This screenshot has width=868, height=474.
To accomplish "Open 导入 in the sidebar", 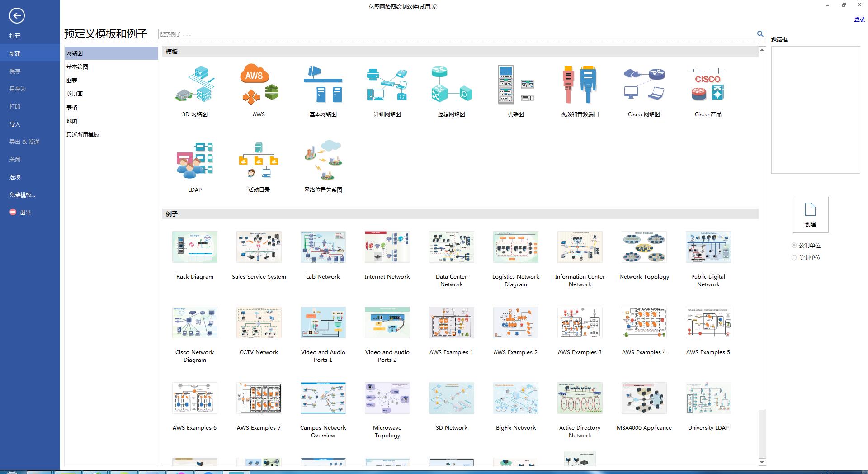I will tap(15, 124).
